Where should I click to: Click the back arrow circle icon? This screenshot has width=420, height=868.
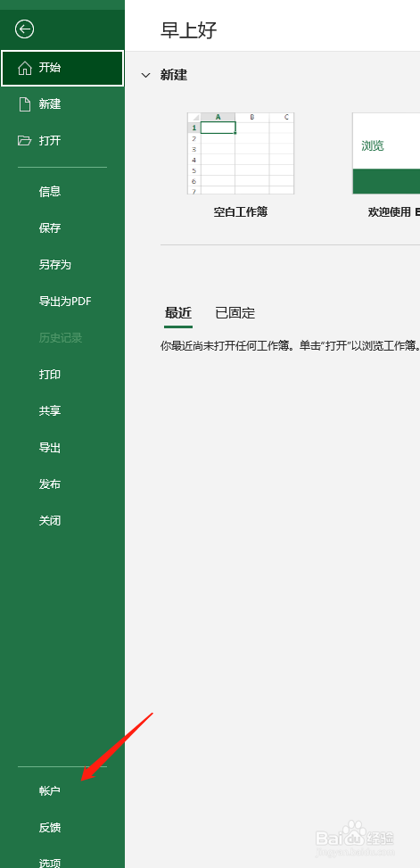click(24, 29)
